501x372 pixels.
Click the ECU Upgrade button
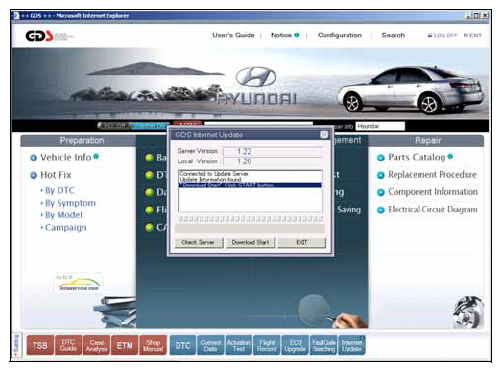click(x=295, y=345)
